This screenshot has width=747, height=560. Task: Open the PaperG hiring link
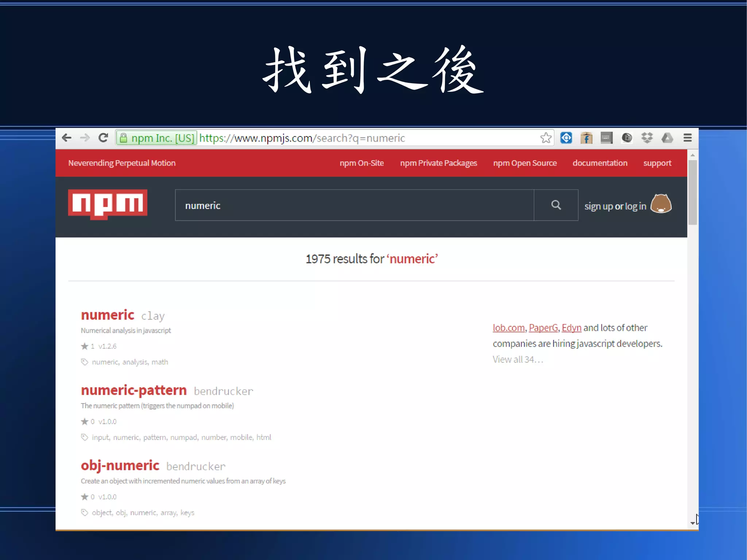[x=543, y=328]
